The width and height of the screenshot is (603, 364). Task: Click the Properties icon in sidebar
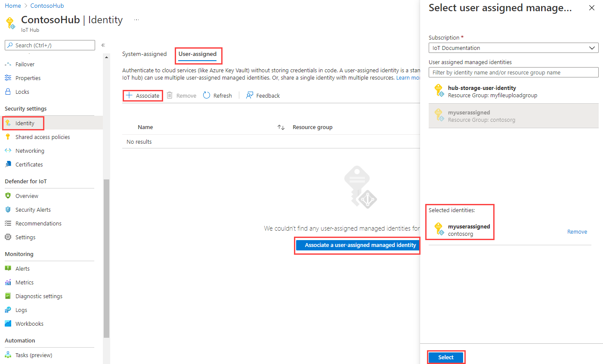pos(8,78)
